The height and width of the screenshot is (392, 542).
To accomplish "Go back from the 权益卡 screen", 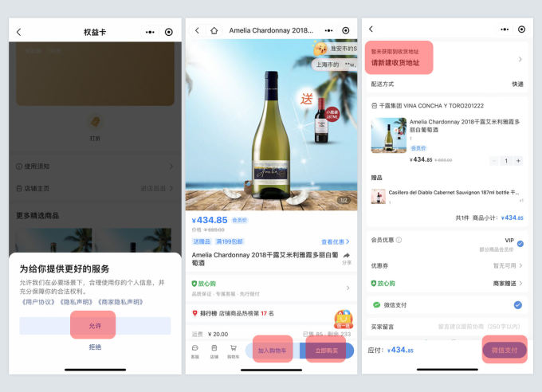I will pos(18,32).
